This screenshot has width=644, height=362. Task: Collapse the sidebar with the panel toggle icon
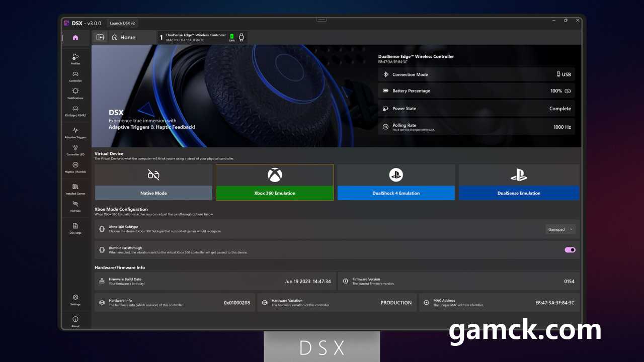coord(100,37)
